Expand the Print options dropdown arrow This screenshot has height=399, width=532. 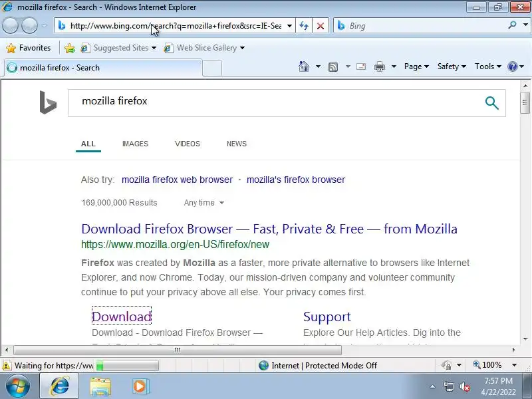click(x=394, y=66)
